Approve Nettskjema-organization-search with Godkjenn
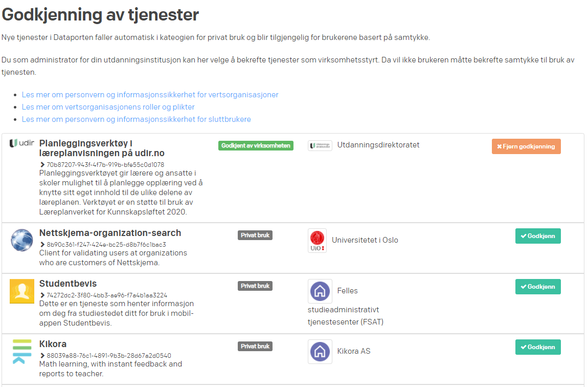This screenshot has height=387, width=588. [538, 236]
